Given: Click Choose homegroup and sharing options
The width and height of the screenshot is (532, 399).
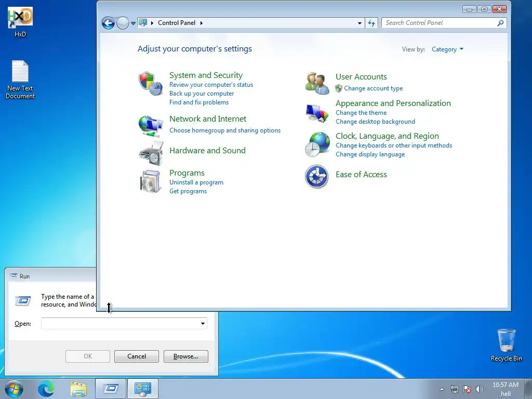Looking at the screenshot, I should 224,130.
